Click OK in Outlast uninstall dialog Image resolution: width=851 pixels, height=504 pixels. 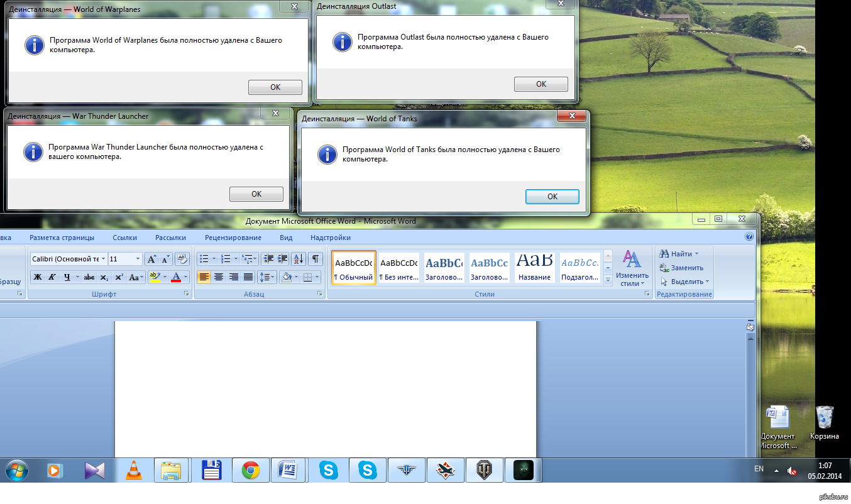coord(541,84)
